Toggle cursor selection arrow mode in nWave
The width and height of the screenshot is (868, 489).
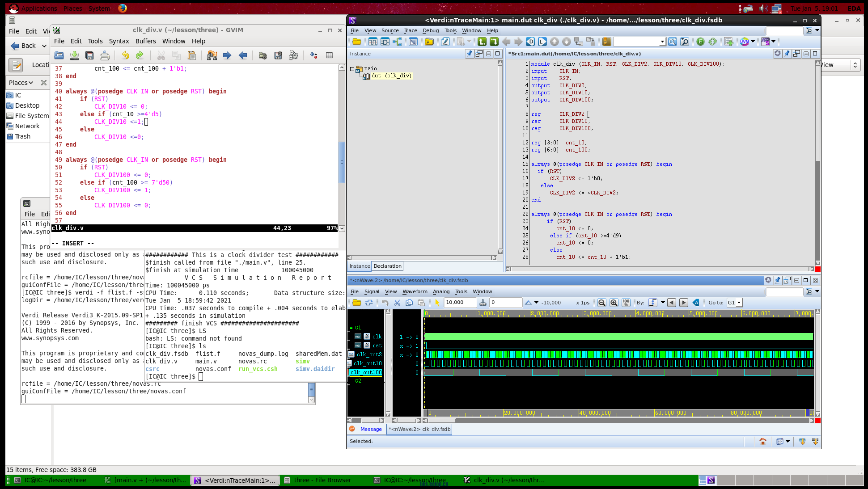point(437,303)
